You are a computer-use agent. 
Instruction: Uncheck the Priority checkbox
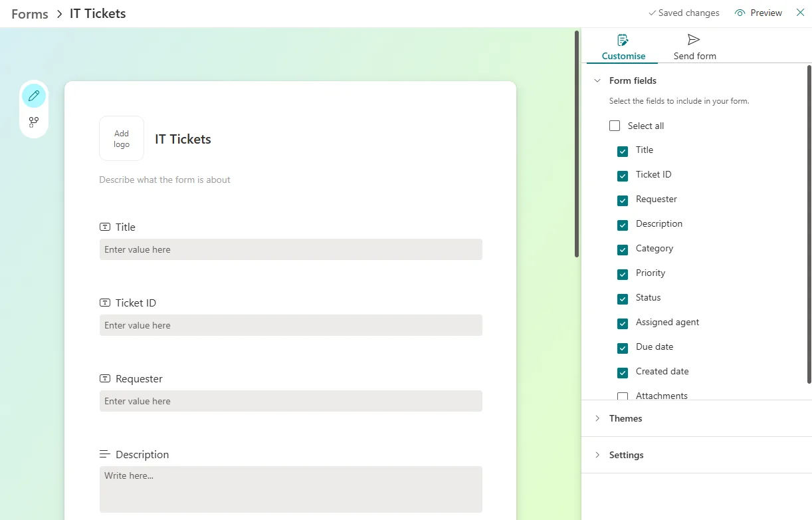623,275
